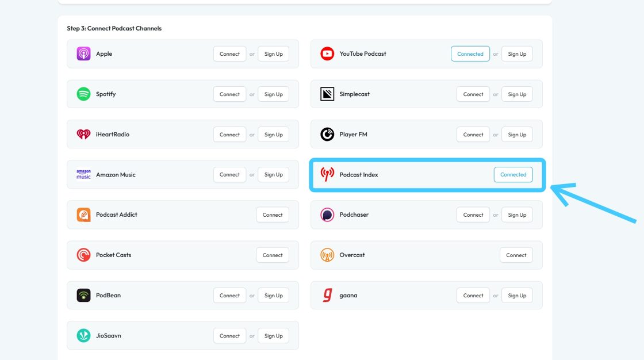The image size is (644, 360).
Task: Click the YouTube Podcast icon
Action: click(327, 54)
